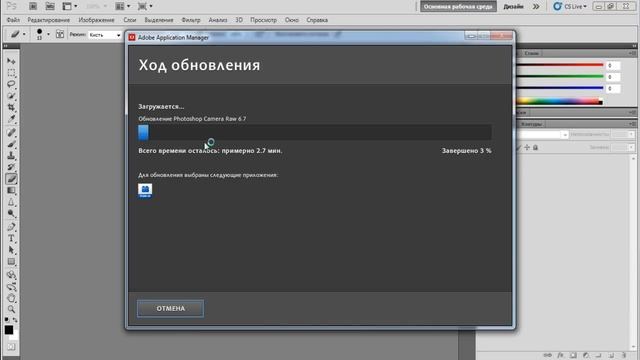Select the Zoom tool
Screen dimensions: 640x360
tap(11, 309)
